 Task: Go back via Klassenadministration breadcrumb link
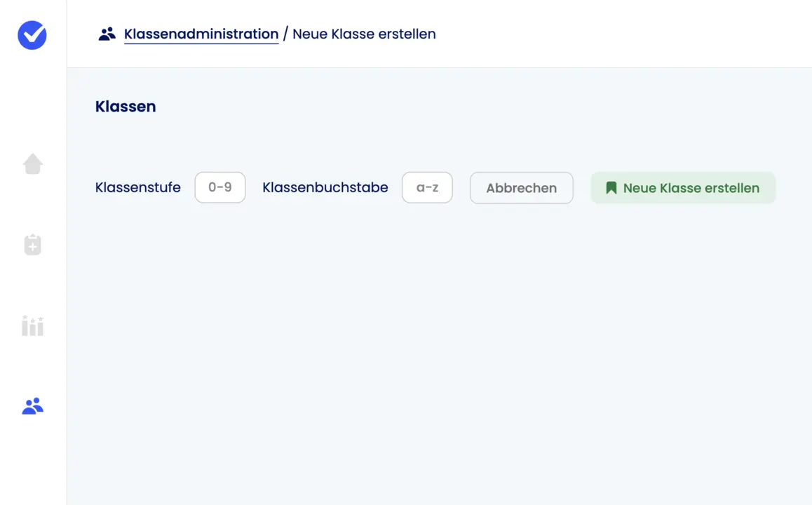click(x=201, y=34)
